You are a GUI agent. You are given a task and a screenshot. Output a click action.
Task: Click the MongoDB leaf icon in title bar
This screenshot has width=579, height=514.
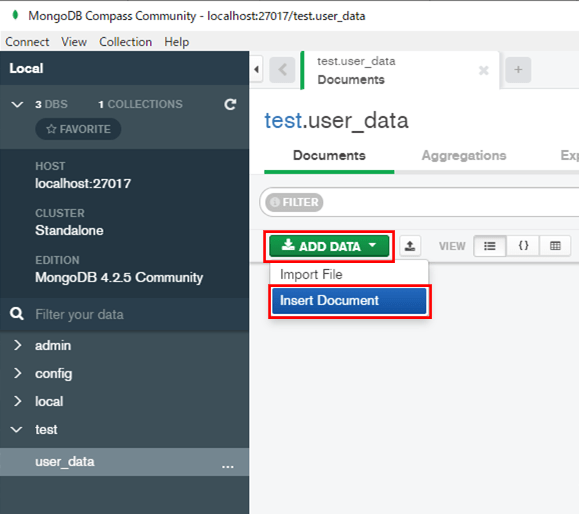[15, 15]
